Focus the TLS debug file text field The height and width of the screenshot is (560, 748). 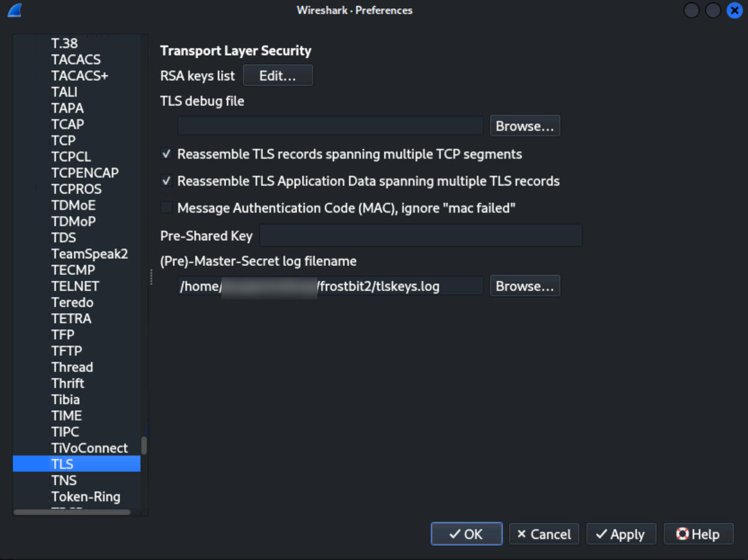tap(330, 126)
